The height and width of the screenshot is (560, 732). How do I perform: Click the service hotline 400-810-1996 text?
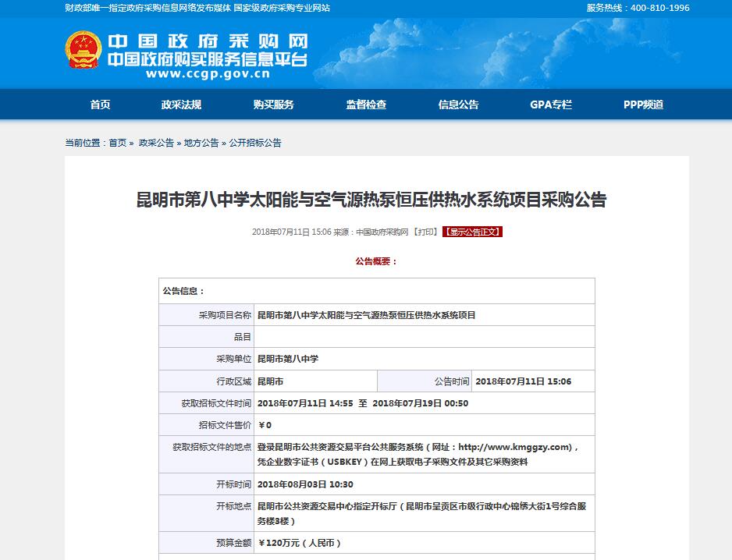[659, 8]
